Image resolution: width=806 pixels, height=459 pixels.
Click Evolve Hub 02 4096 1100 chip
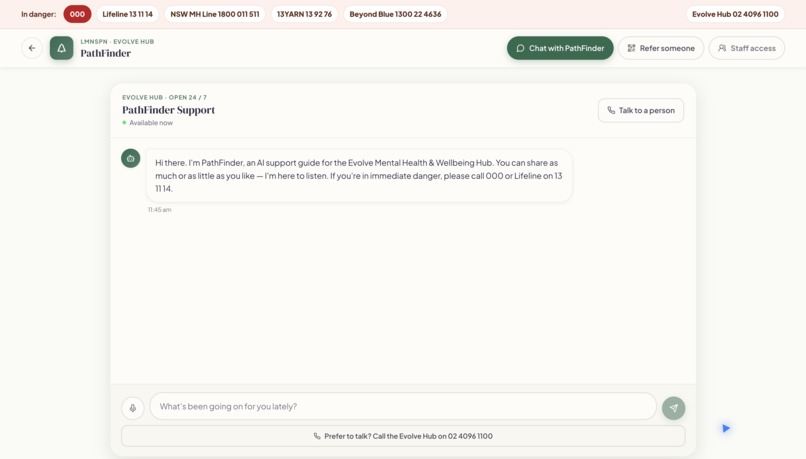[735, 14]
